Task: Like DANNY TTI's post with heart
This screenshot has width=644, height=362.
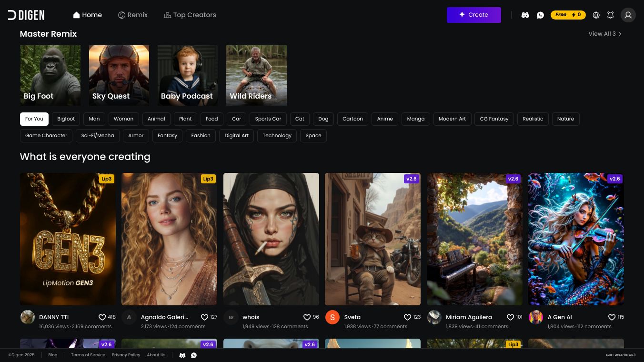Action: (x=102, y=317)
